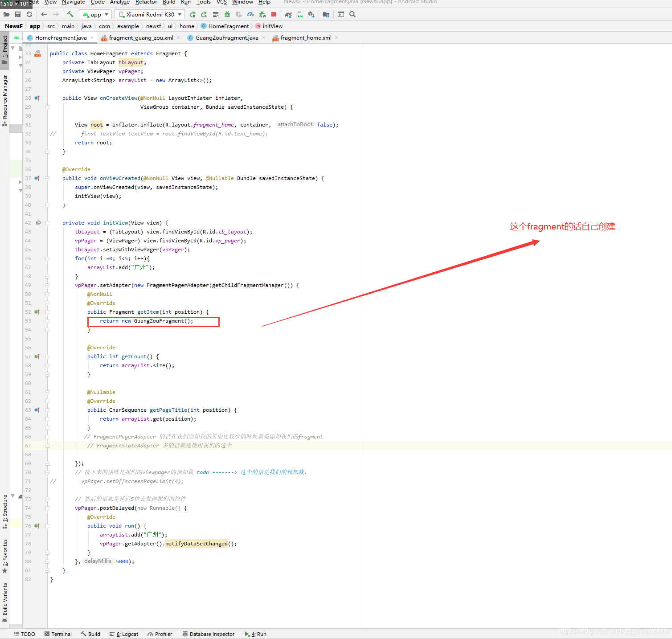Open the 'Xiaomi Redmi K30' device selector dropdown

(x=149, y=14)
